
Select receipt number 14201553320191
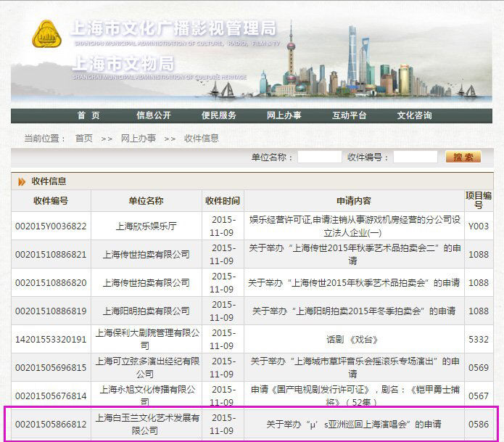tap(51, 340)
